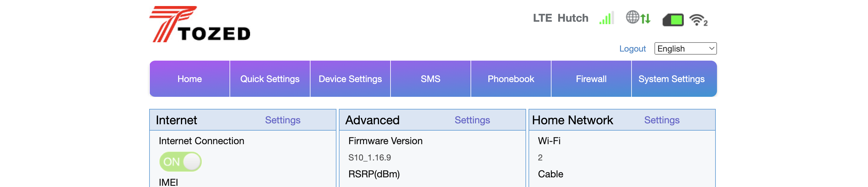The image size is (868, 187).
Task: Select the Firewall tab
Action: click(591, 79)
